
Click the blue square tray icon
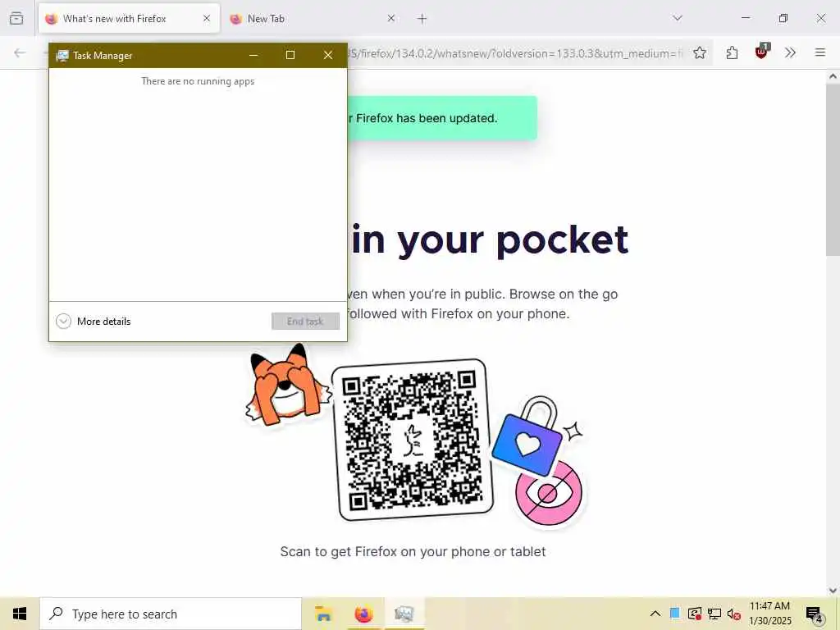(675, 614)
